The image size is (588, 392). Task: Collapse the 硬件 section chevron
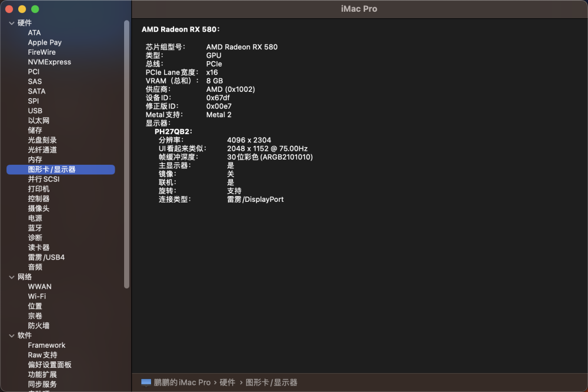12,24
